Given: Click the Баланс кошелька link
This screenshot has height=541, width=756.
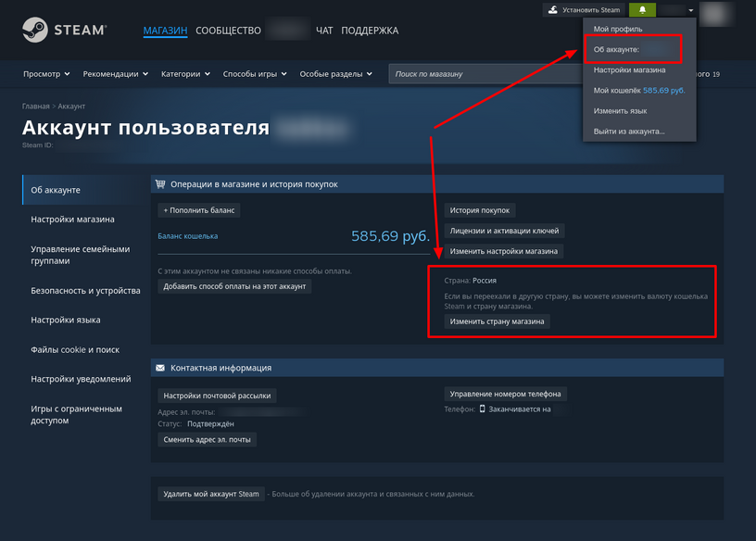Looking at the screenshot, I should click(187, 236).
